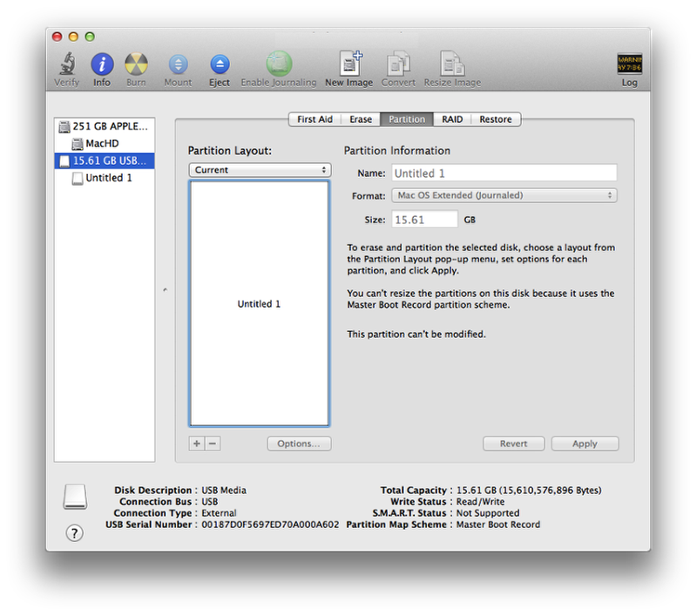Image resolution: width=697 pixels, height=616 pixels.
Task: Add a partition with plus button
Action: coord(197,443)
